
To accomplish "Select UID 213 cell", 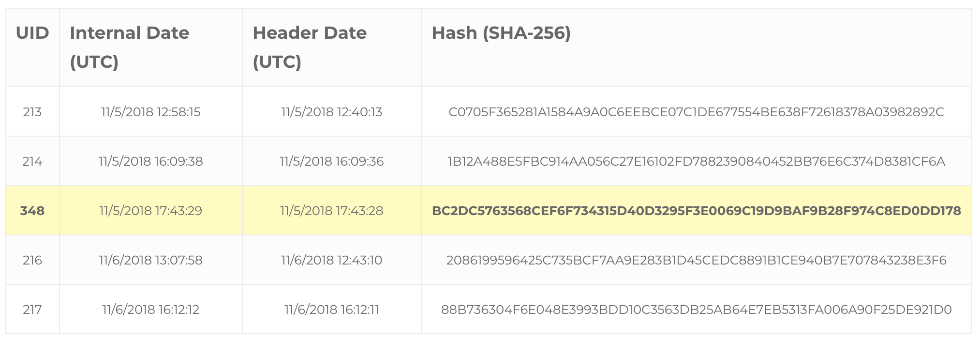I will click(x=32, y=112).
